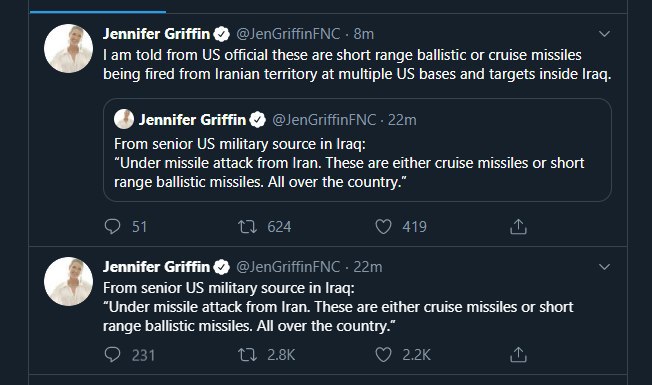Expand the second tweet's chevron options menu

pos(604,267)
